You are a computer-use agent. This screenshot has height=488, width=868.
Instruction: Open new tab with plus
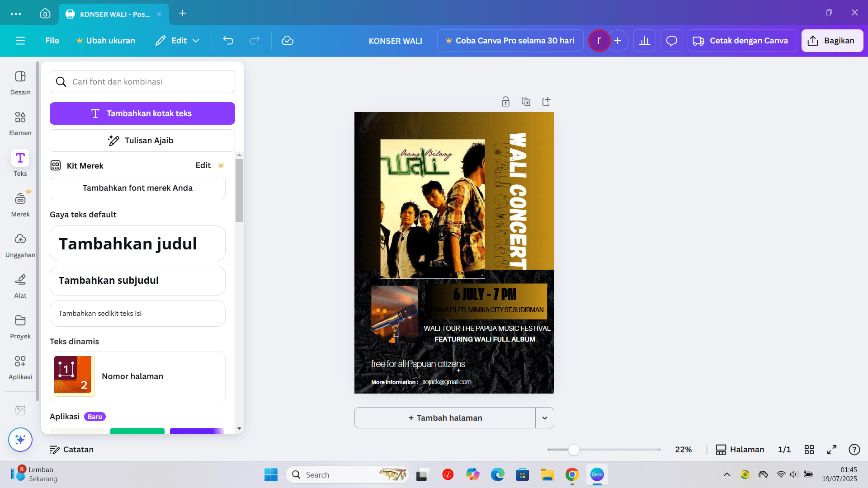tap(183, 14)
